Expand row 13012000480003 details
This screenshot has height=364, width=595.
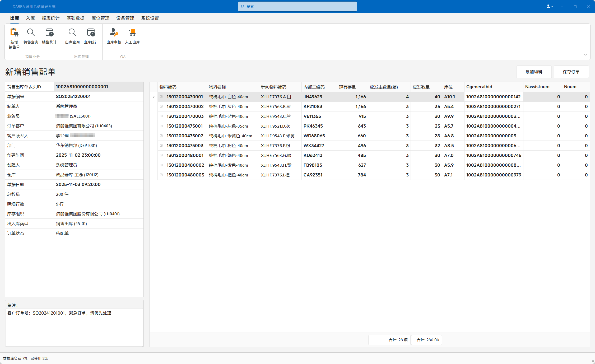point(161,175)
